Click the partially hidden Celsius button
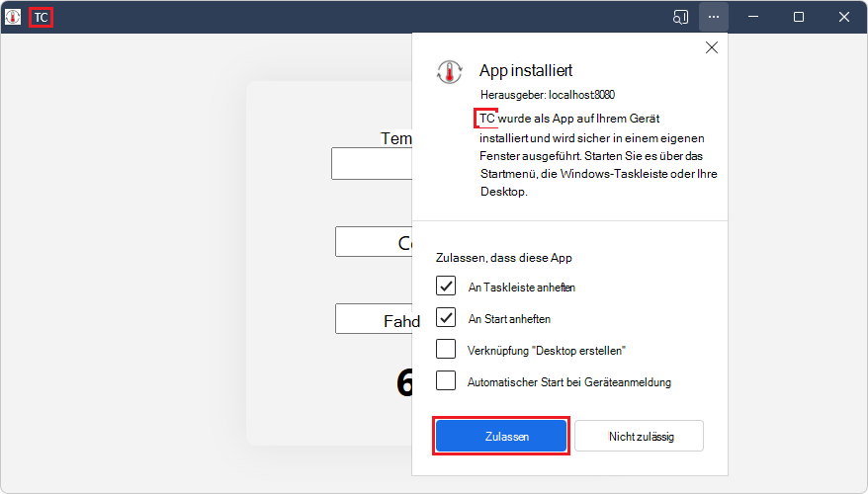868x494 pixels. tap(374, 242)
